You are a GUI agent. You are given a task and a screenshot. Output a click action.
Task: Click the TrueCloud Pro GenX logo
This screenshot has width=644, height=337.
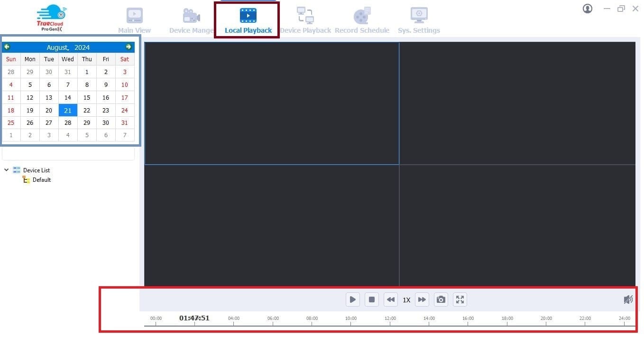[x=51, y=18]
